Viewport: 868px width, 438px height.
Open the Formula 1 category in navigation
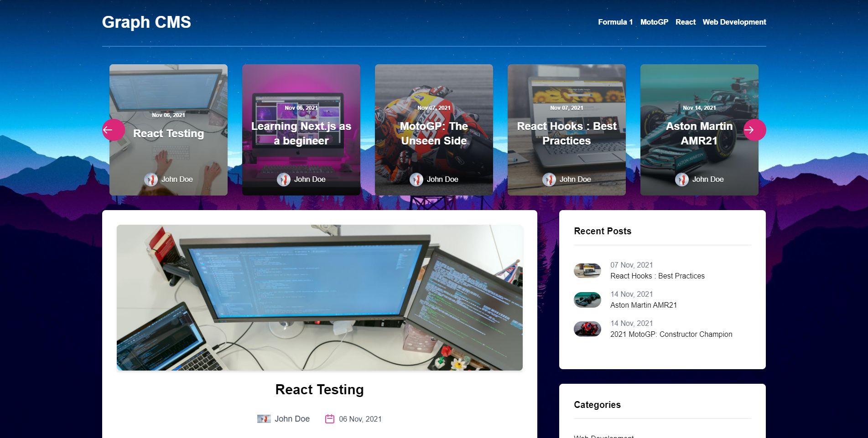615,22
